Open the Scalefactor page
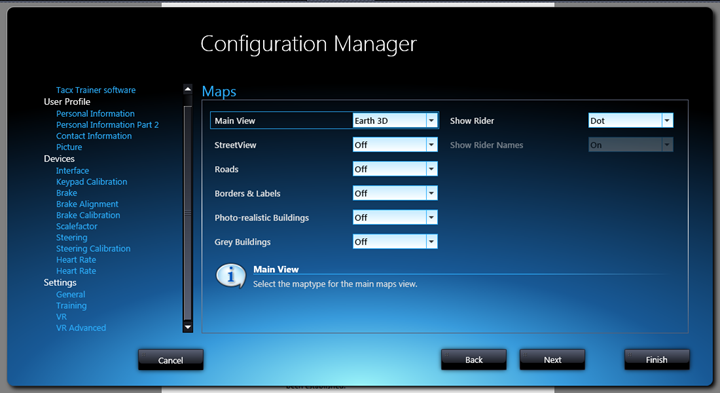This screenshot has height=393, width=720. (77, 226)
